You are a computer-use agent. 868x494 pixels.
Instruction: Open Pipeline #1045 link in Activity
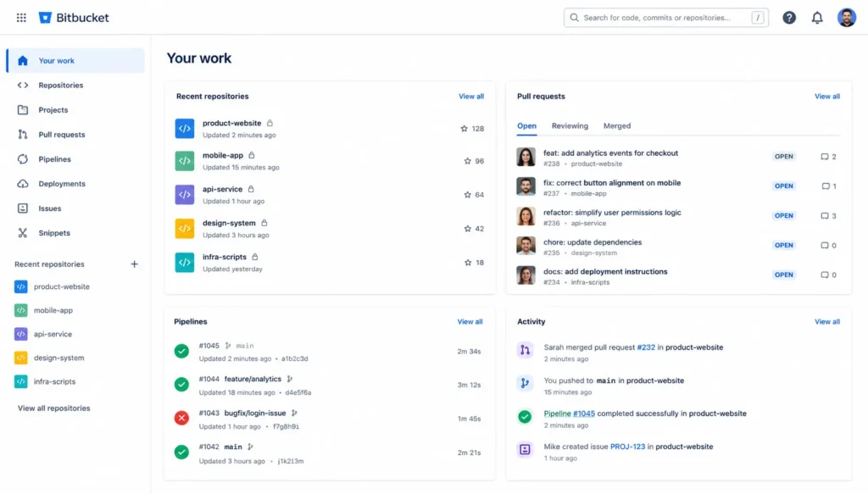tap(569, 414)
